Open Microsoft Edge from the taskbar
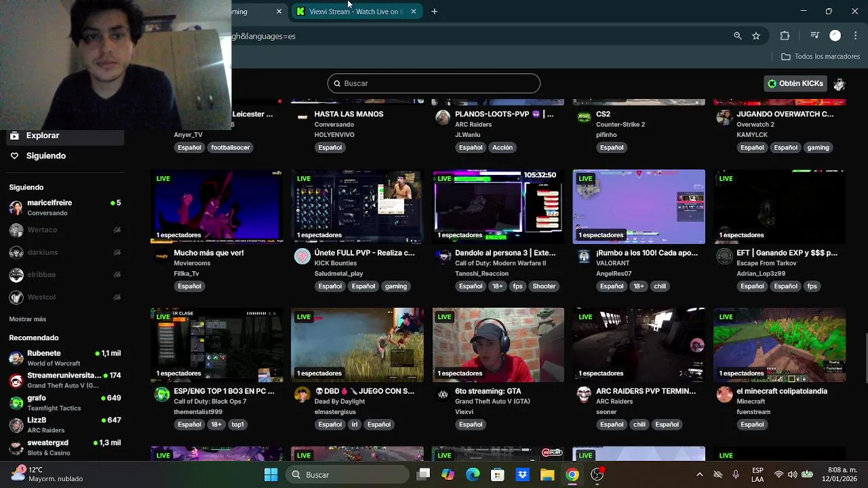 point(473,474)
